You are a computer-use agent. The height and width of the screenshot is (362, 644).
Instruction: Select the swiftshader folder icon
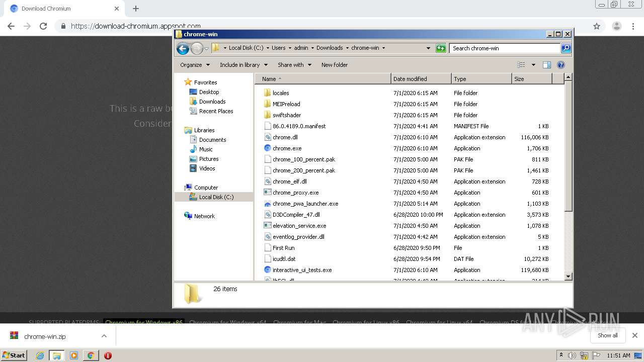click(268, 115)
